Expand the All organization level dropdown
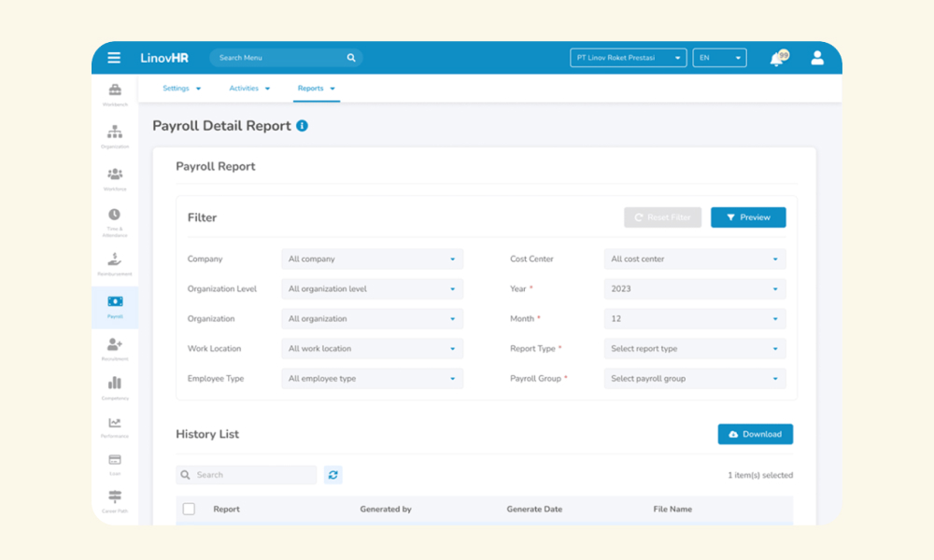Image resolution: width=934 pixels, height=560 pixels. [373, 288]
